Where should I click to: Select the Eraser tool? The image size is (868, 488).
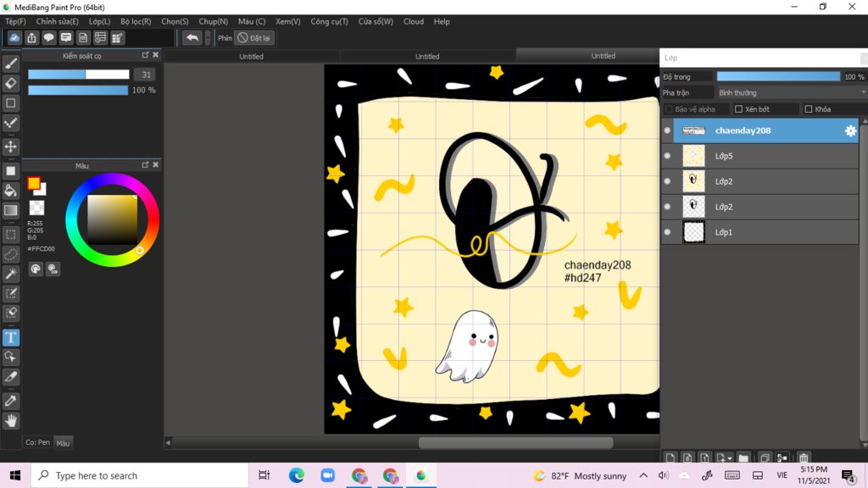[10, 84]
